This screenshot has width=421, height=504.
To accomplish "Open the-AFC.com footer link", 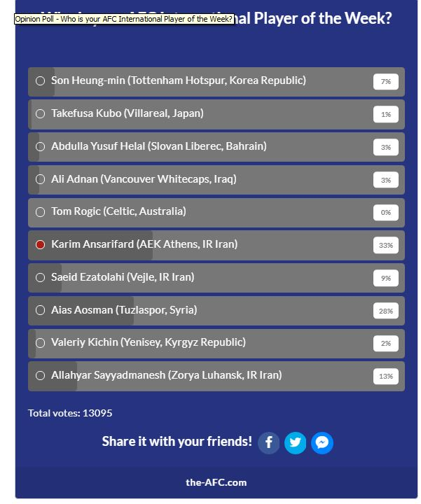I will click(216, 482).
